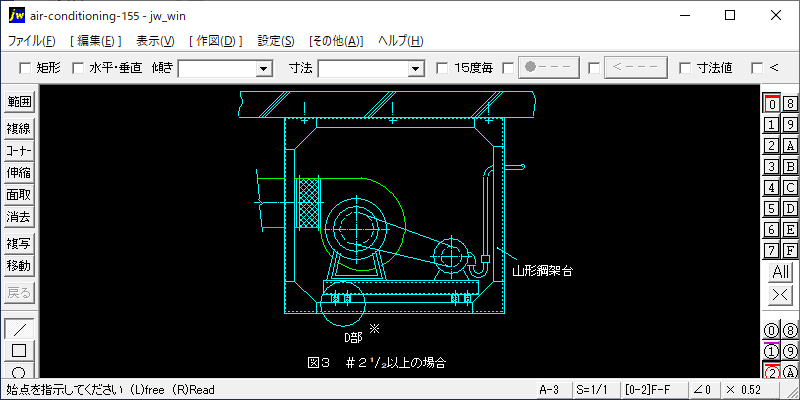Screen dimensions: 800x400
Task: Open the 設定(S) menu
Action: click(x=276, y=41)
